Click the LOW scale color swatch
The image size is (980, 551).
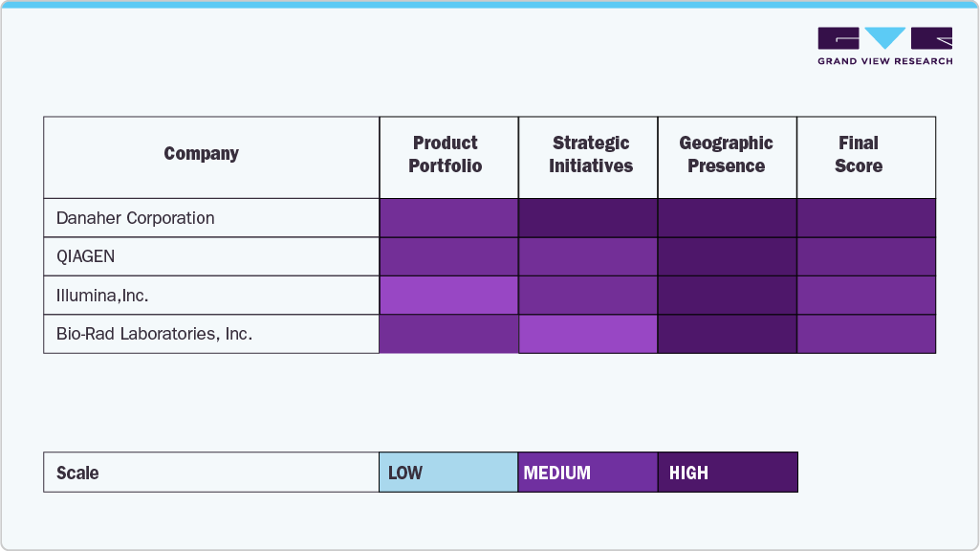click(448, 473)
